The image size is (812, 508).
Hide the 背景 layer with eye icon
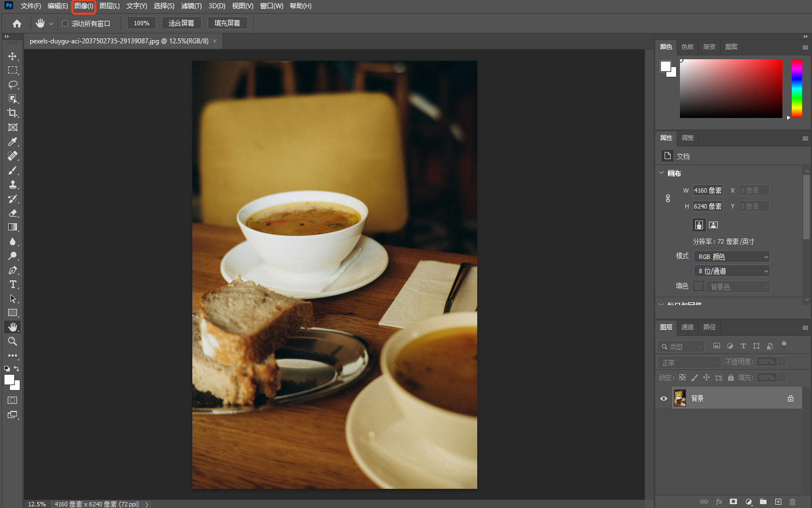pos(664,398)
